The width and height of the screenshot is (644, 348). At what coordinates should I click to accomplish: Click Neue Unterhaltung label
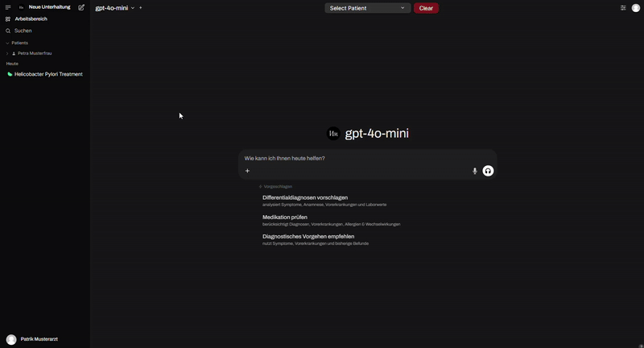click(x=49, y=7)
